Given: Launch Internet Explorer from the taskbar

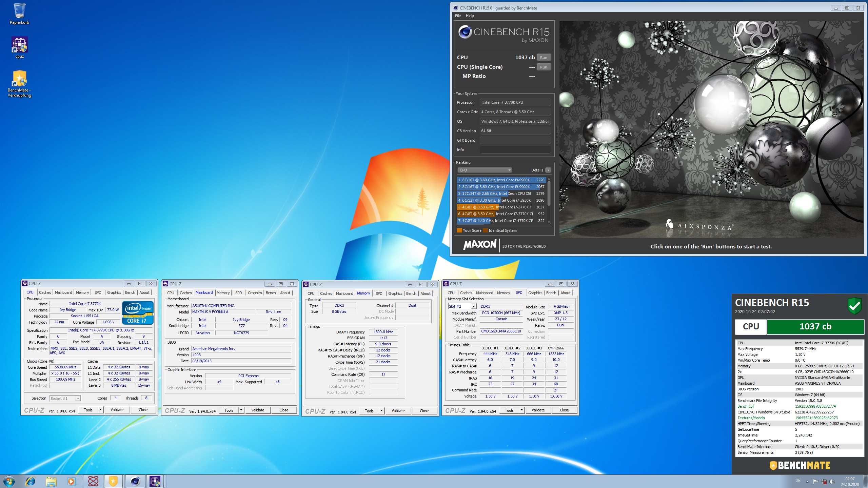Looking at the screenshot, I should (x=31, y=481).
